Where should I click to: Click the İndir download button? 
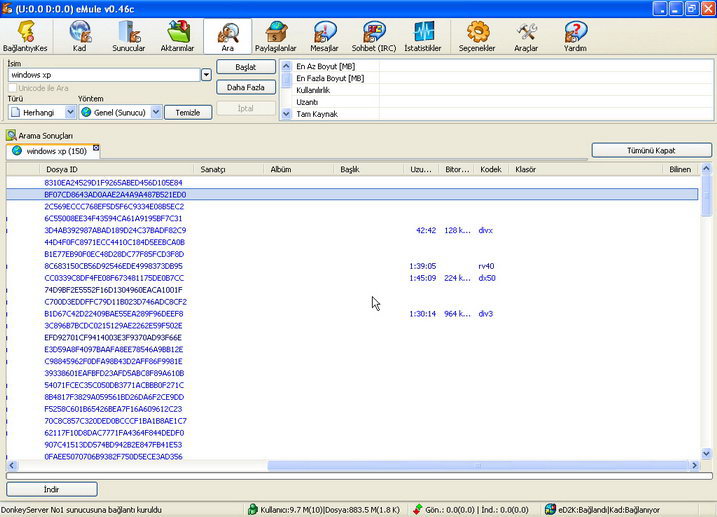(52, 489)
